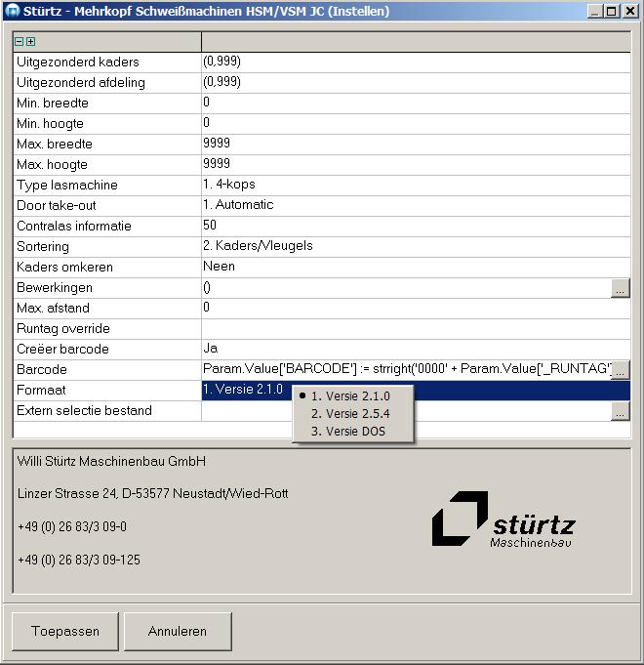Edit the Uitgezonderd afdeling value field
This screenshot has height=665, width=644.
416,82
